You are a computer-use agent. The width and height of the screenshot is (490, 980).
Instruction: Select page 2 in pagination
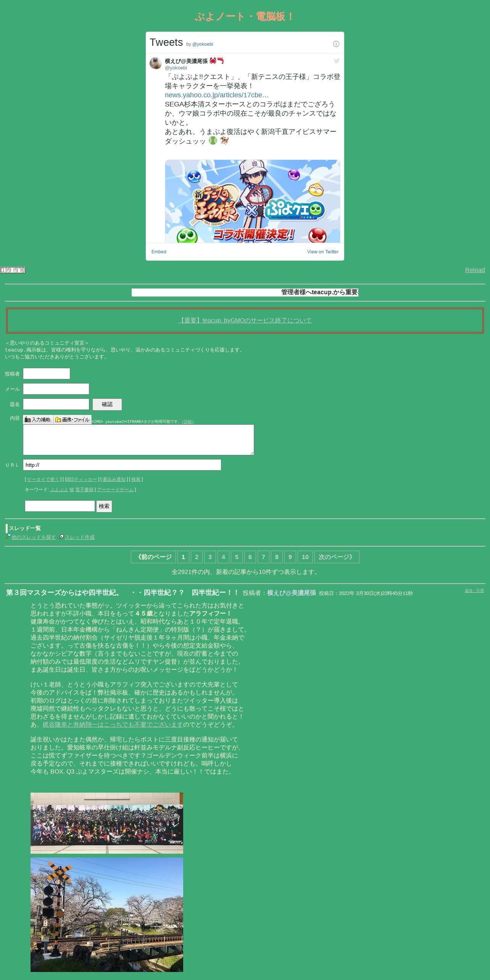tap(197, 557)
